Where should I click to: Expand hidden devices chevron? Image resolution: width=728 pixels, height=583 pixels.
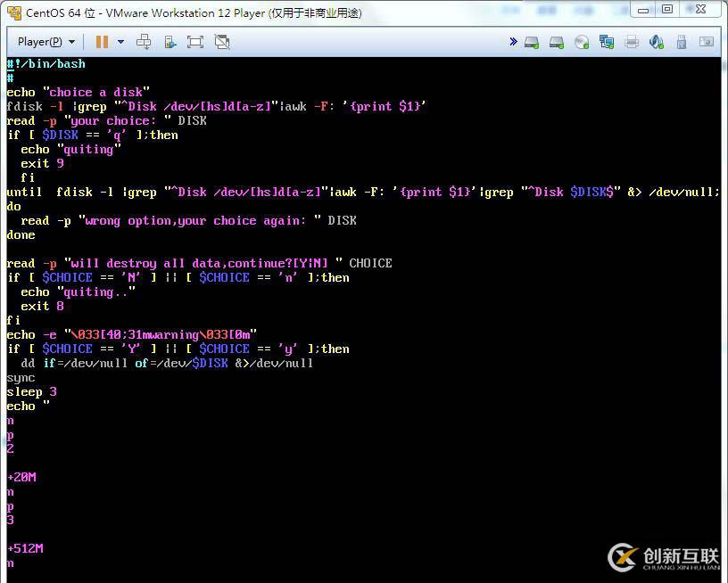(x=513, y=42)
